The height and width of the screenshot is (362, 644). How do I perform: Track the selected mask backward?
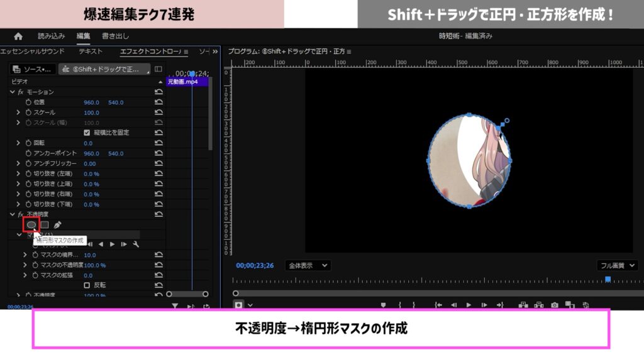point(101,244)
